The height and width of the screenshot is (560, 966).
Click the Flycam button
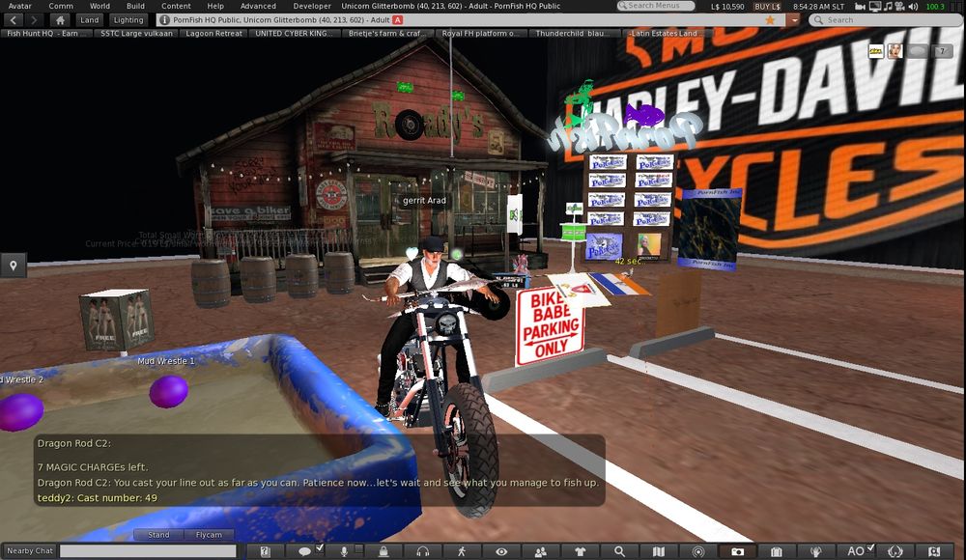tap(209, 535)
